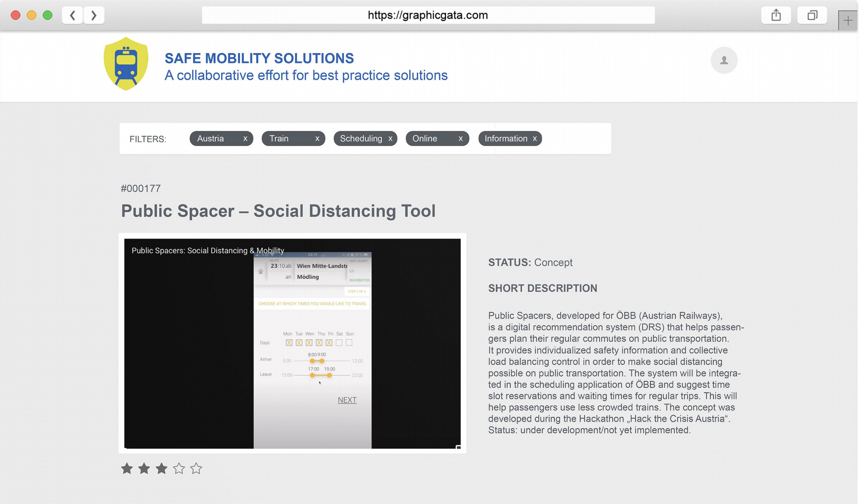Click the SHORT DESCRIPTION heading
Viewport: 859px width, 504px height.
point(542,288)
